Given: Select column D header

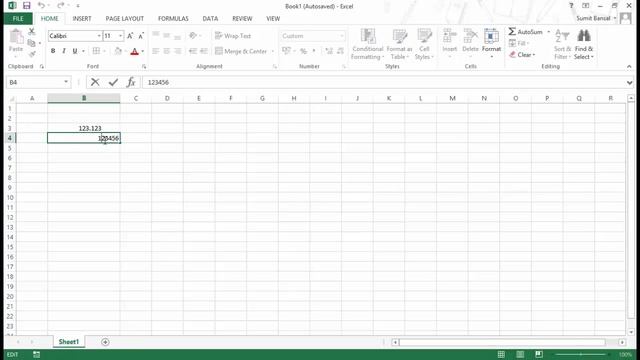Looking at the screenshot, I should click(167, 98).
